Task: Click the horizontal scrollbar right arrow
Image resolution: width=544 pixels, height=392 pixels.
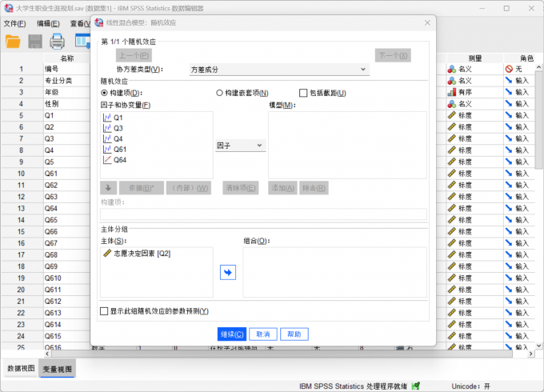Action: click(531, 354)
